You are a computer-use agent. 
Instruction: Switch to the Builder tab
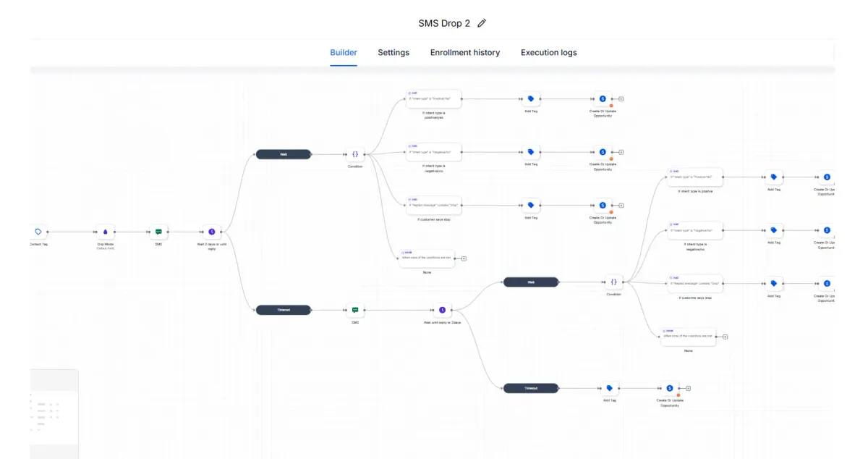point(344,52)
